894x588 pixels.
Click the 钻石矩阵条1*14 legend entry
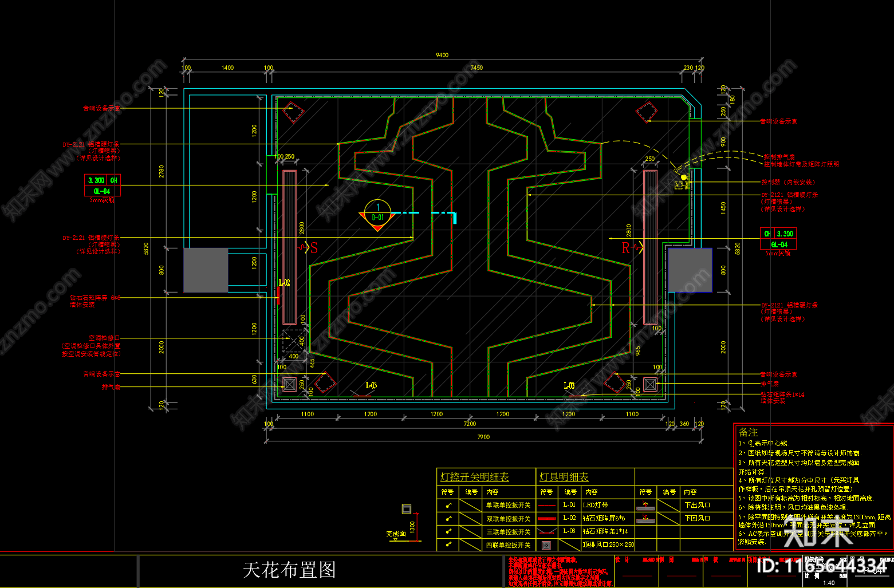tap(605, 531)
